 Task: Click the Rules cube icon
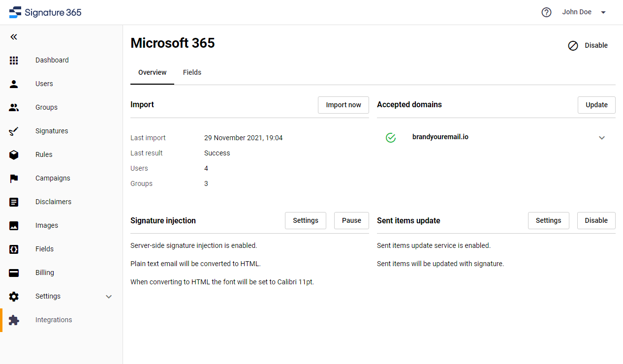(x=14, y=154)
